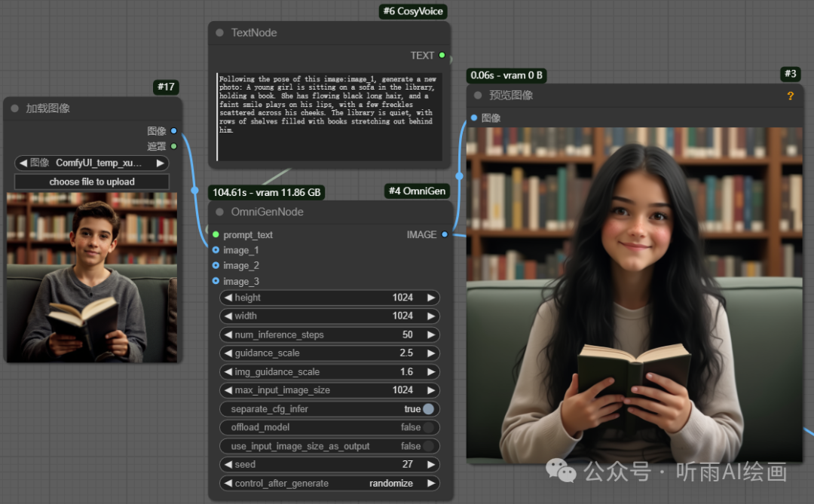Decrease width with its left arrow

click(228, 316)
